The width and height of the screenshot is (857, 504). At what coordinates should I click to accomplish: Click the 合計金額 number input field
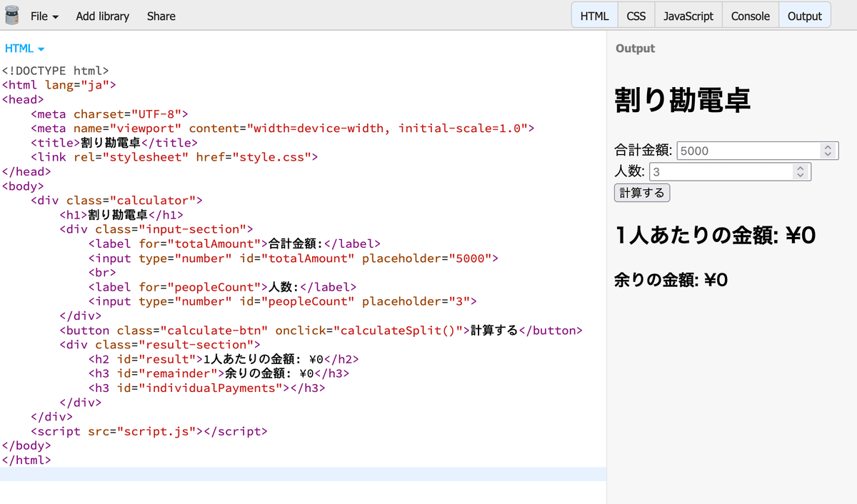coord(757,151)
